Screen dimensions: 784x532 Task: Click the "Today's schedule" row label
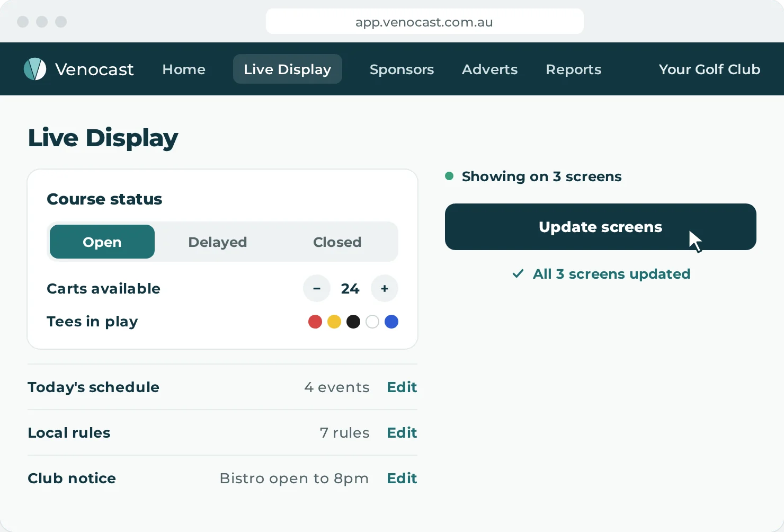click(x=93, y=387)
